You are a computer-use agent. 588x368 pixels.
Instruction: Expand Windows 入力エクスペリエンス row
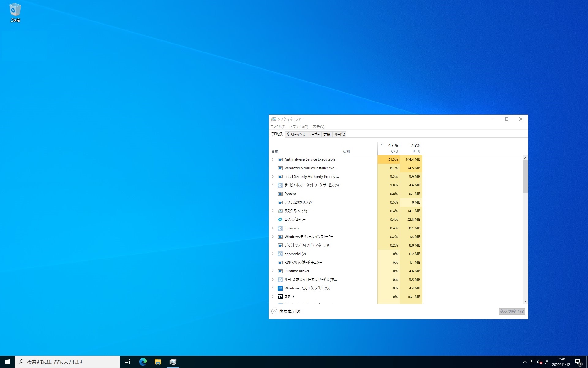273,288
